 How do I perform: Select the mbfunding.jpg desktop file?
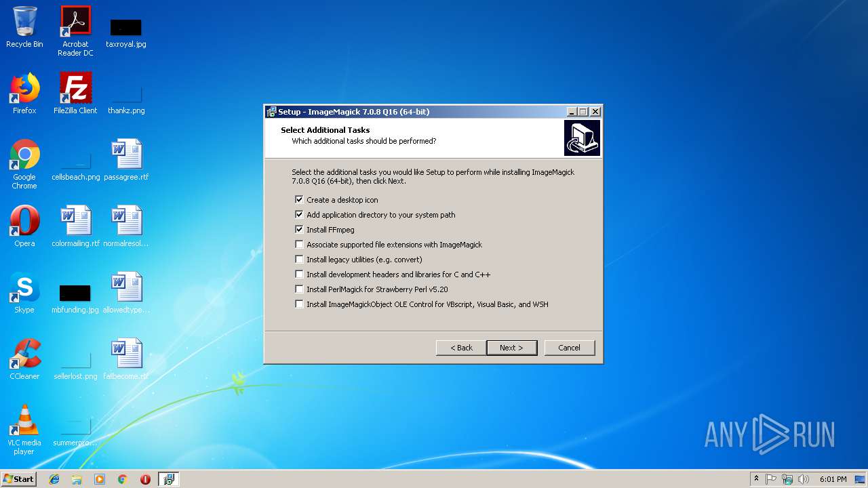coord(75,298)
